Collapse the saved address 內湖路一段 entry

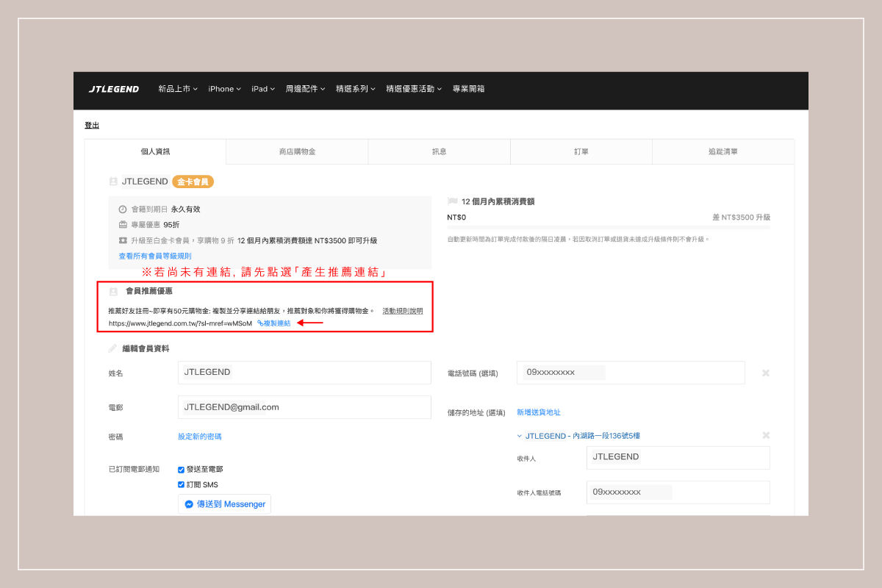point(520,436)
